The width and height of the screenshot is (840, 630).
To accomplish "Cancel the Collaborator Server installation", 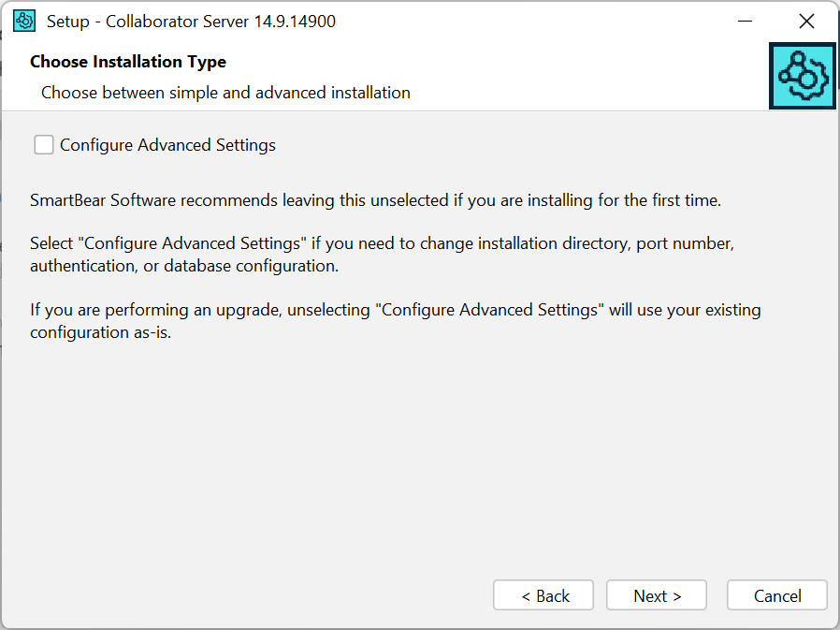I will [776, 594].
